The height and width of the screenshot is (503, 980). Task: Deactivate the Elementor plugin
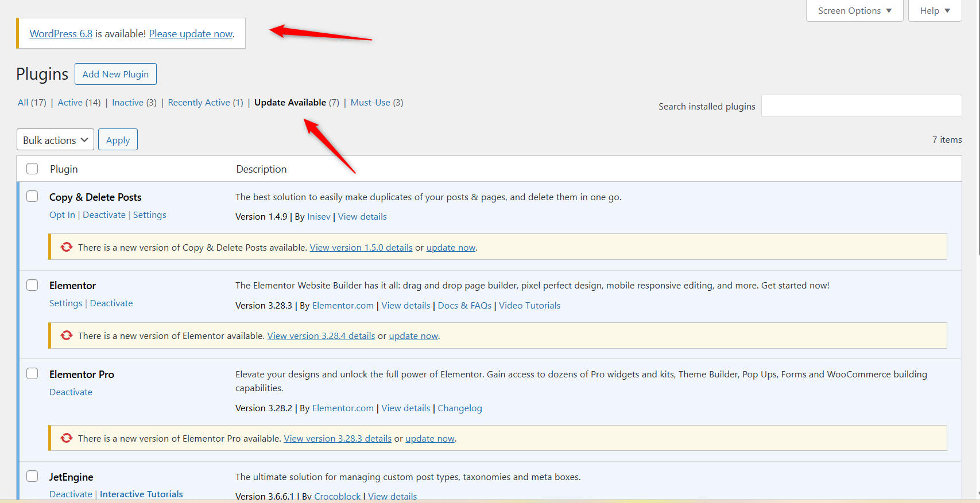[111, 303]
